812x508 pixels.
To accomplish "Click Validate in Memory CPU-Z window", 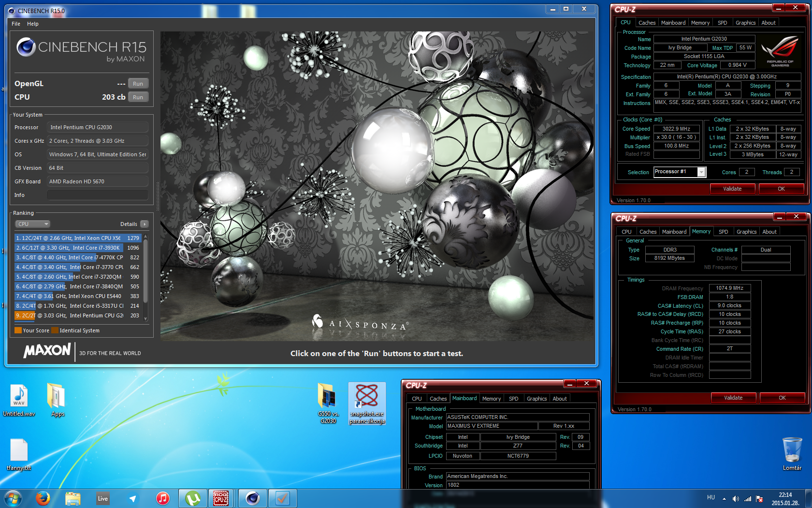I will pos(733,398).
